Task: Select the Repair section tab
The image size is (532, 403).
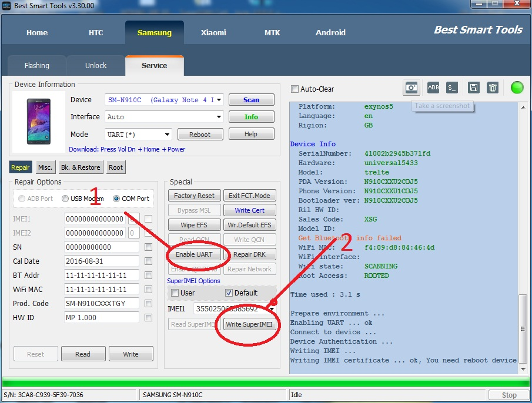Action: click(x=21, y=167)
